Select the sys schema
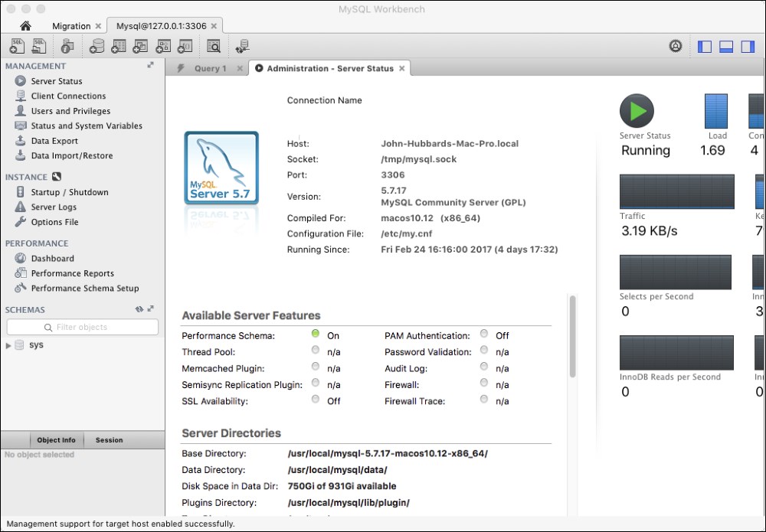The width and height of the screenshot is (766, 532). 36,344
